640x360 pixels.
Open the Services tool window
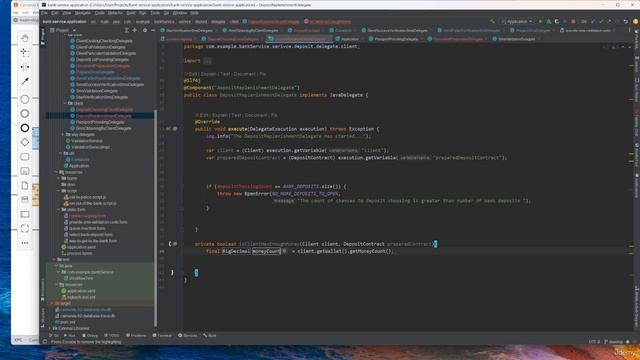(187, 336)
